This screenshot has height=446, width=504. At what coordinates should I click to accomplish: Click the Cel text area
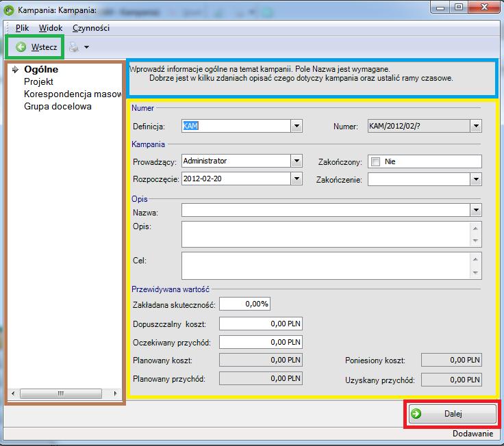(326, 265)
